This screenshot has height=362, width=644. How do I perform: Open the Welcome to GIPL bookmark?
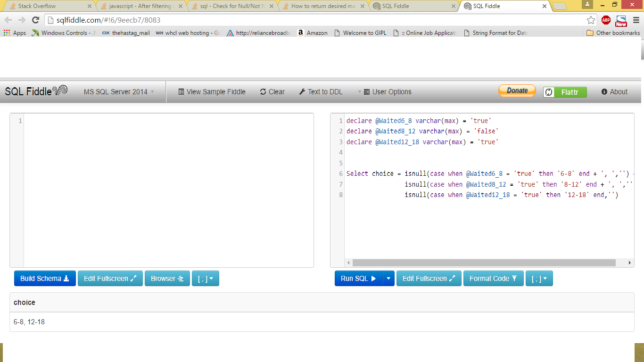360,33
